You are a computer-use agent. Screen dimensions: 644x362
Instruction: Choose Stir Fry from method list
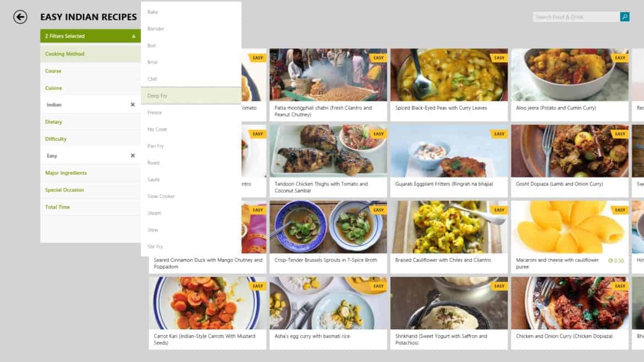[191, 246]
